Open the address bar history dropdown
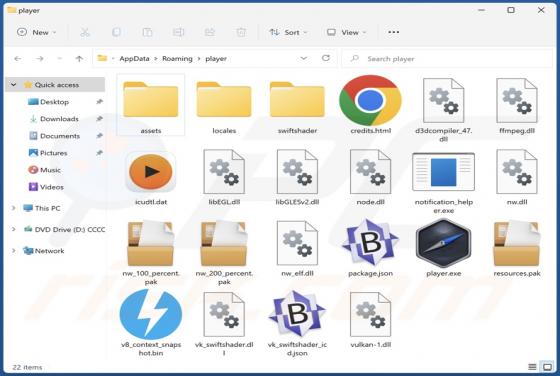The width and height of the screenshot is (560, 376). (x=304, y=58)
